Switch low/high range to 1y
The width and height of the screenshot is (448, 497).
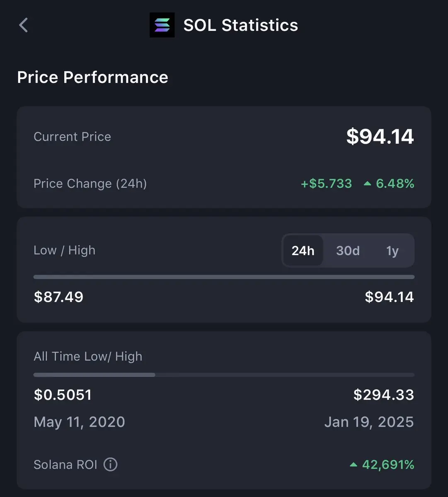(392, 251)
